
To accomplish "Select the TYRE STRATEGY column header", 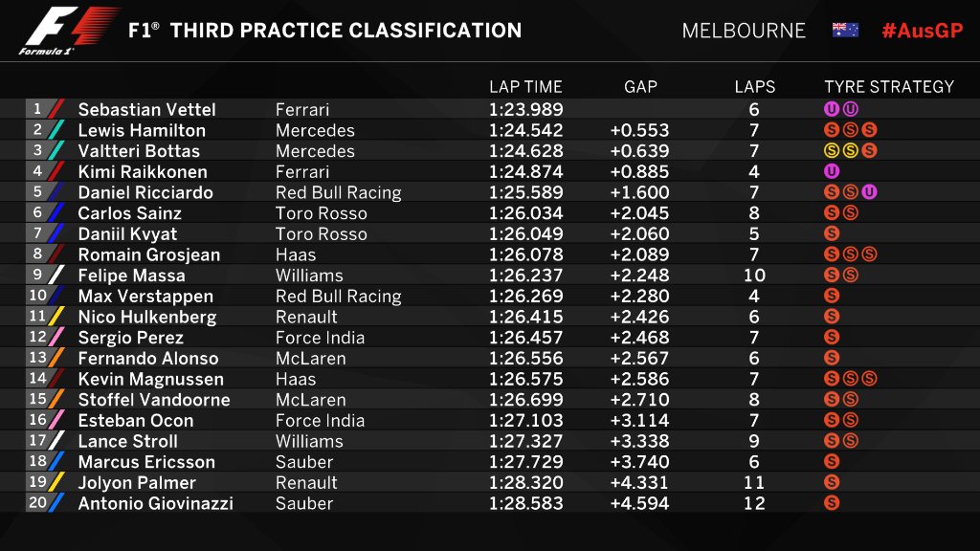I will (x=889, y=87).
